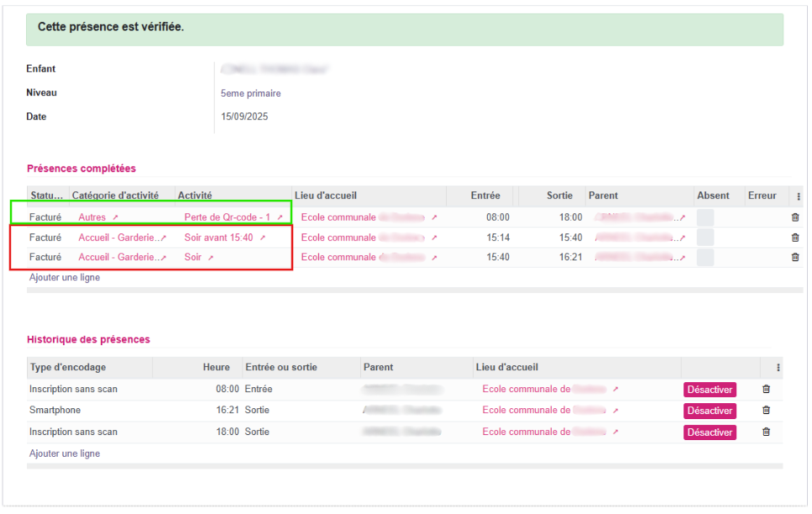Add a line under Présences complétées
This screenshot has height=514, width=812.
tap(65, 277)
